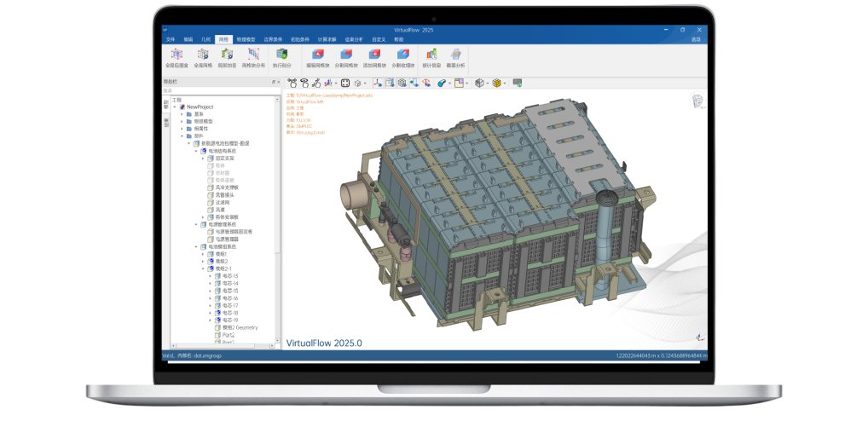This screenshot has width=868, height=427.
Task: Click the fit-to-window view icon
Action: pyautogui.click(x=344, y=83)
